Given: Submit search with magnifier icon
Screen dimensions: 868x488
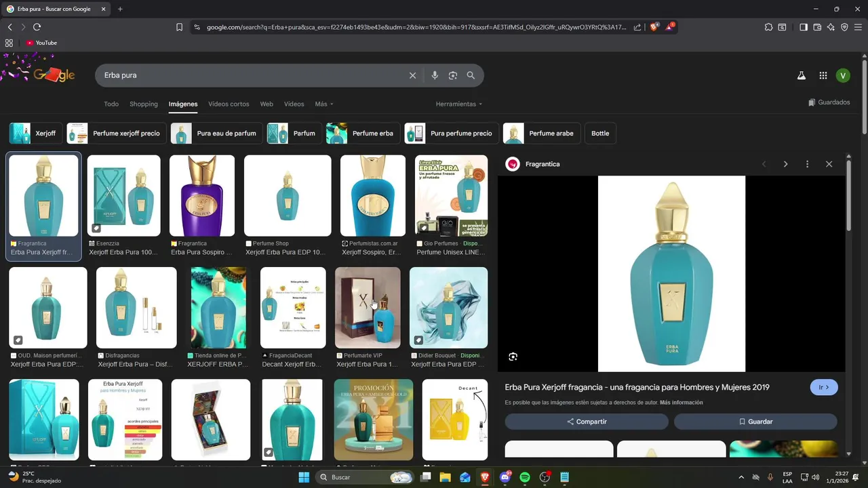Looking at the screenshot, I should click(x=471, y=75).
